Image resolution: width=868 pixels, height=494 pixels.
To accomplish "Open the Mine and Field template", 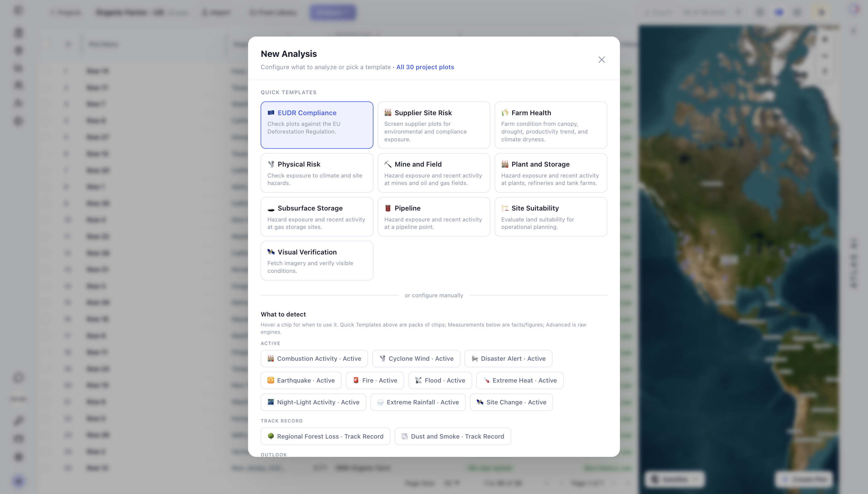I will point(434,173).
